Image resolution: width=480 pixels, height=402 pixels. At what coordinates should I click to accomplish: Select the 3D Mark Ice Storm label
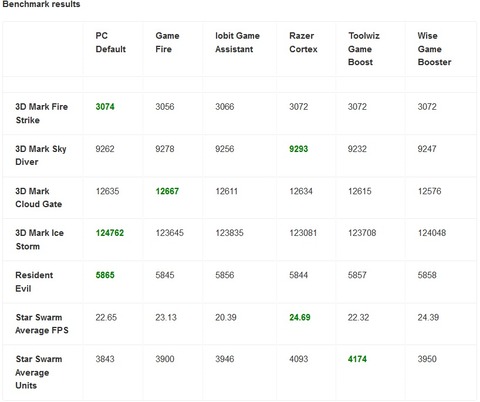(x=39, y=239)
